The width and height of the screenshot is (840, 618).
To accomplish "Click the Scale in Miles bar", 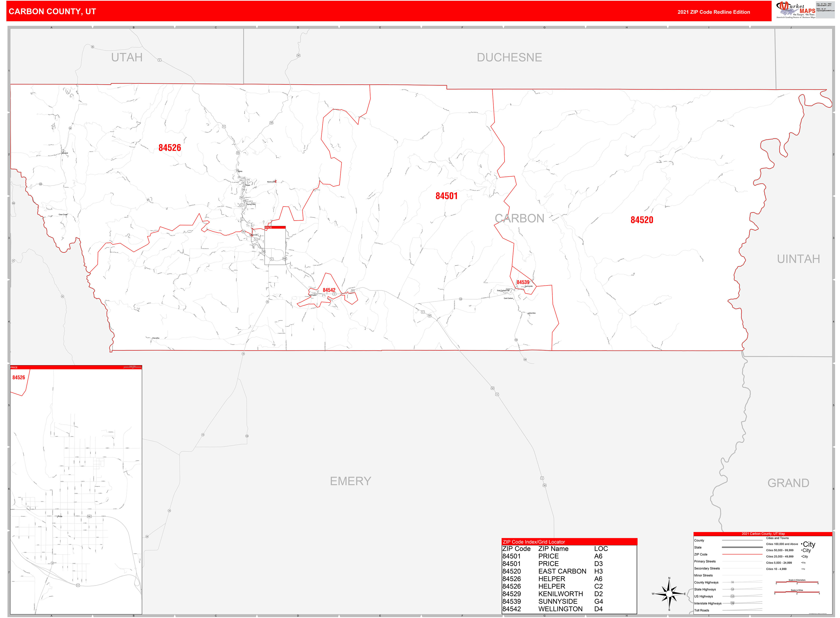I will pos(796,592).
